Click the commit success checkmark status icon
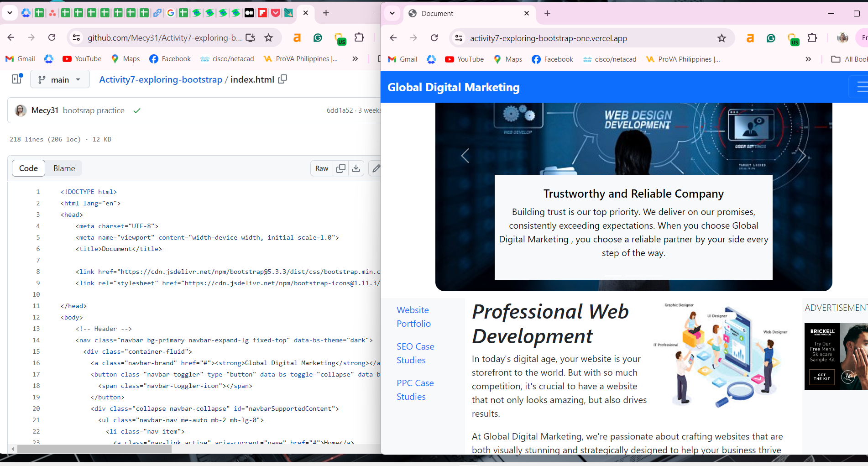Viewport: 868px width, 466px height. (136, 110)
